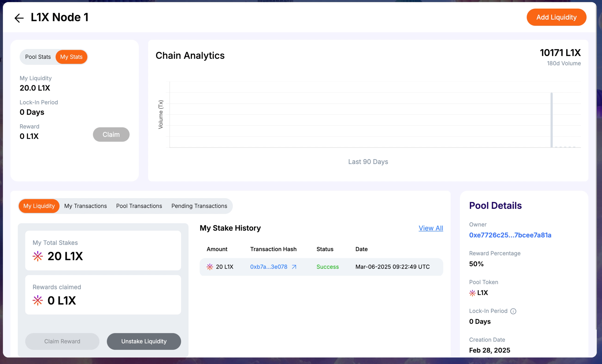Open the View All stake history link

431,228
